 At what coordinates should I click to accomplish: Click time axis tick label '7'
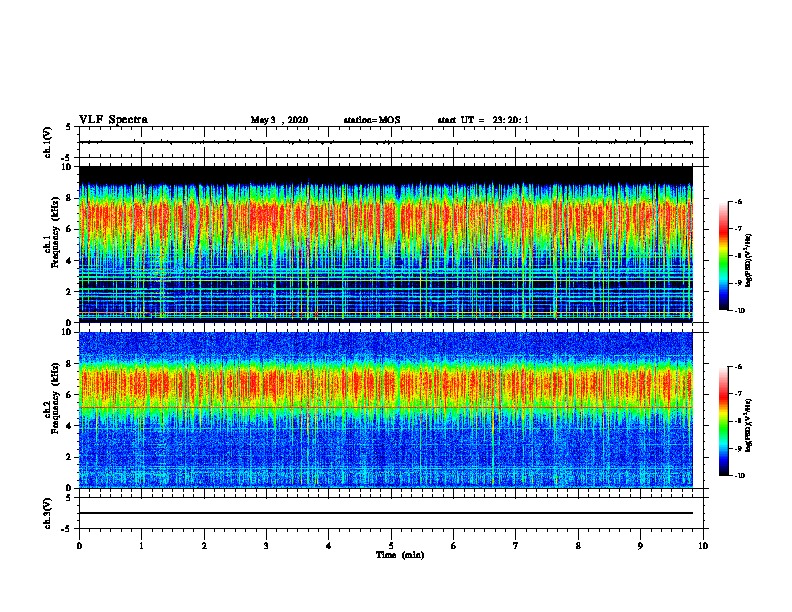point(516,545)
